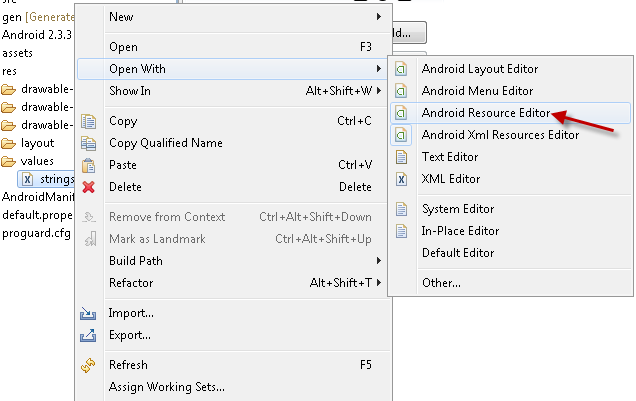Click the Copy icon in context menu
Viewport: 636px width, 401px height.
coord(88,121)
